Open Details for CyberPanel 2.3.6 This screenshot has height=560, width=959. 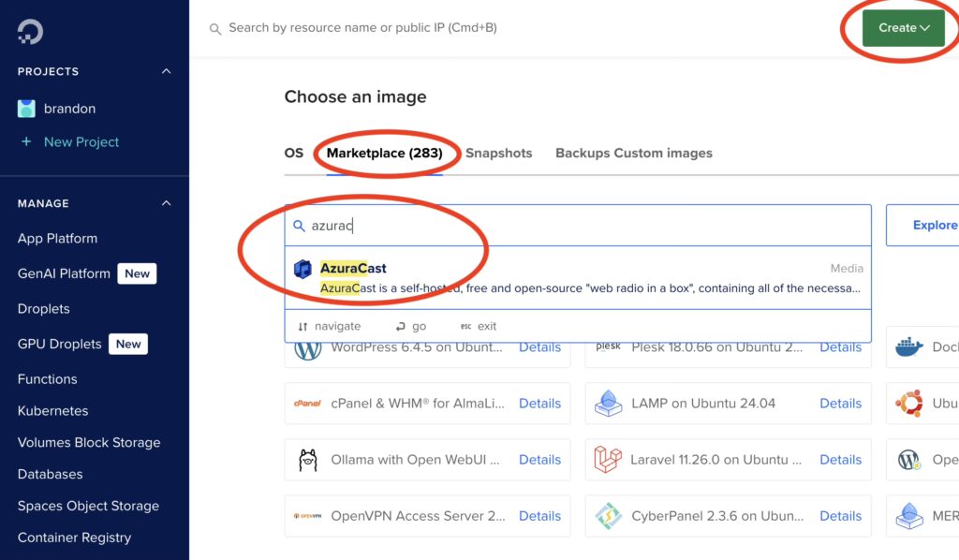[840, 516]
